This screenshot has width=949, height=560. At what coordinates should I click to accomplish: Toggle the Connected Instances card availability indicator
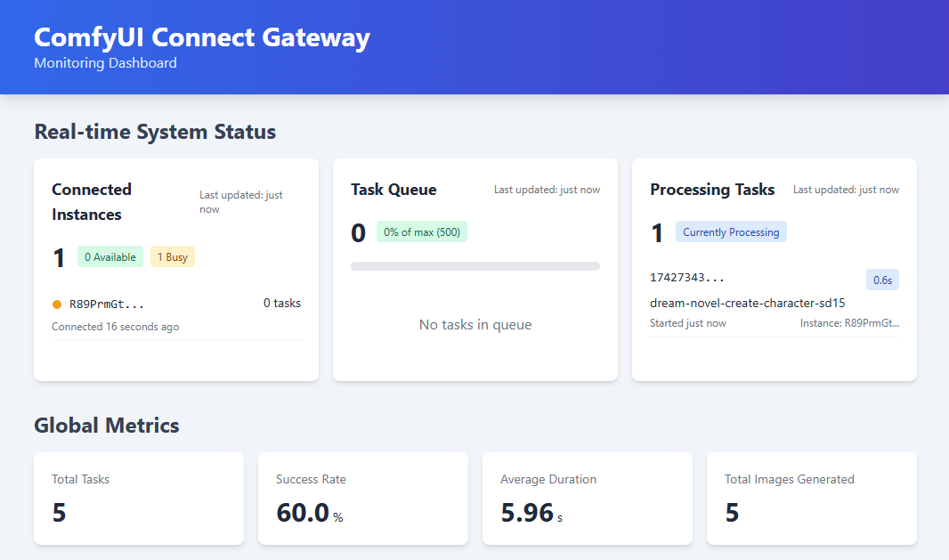(110, 256)
